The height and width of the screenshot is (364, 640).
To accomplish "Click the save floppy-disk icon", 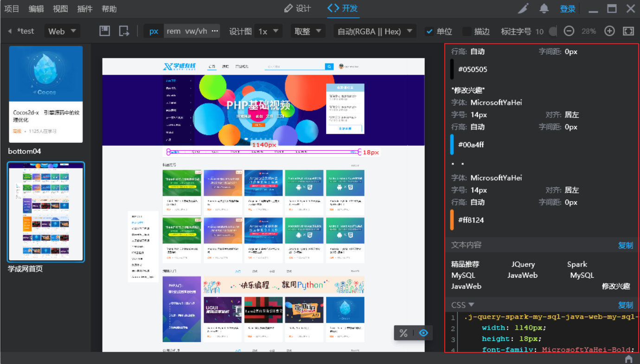I will (x=105, y=31).
